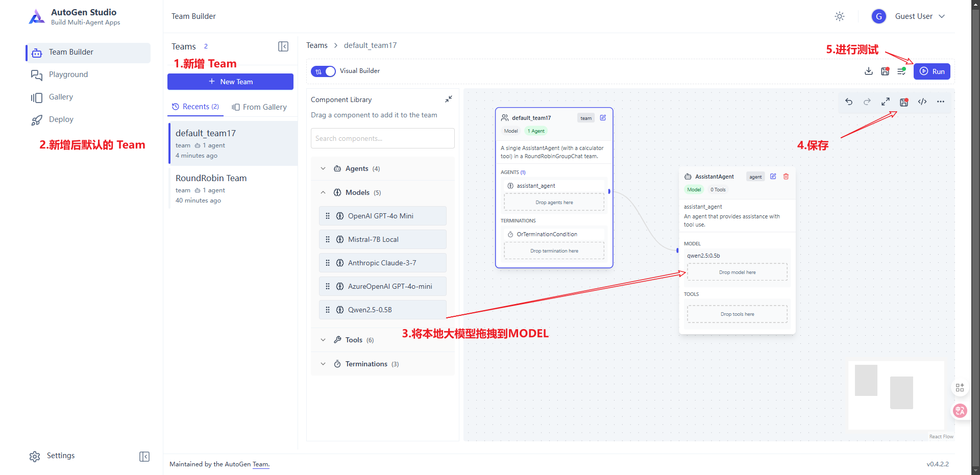This screenshot has width=980, height=475.
Task: Click the React Flow attribution
Action: pos(941,437)
